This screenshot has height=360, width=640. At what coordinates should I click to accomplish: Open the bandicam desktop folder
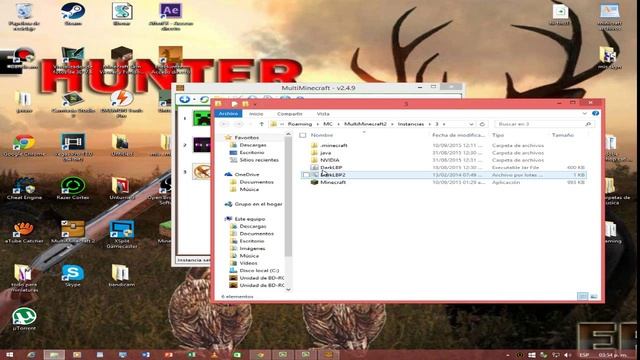(x=121, y=276)
